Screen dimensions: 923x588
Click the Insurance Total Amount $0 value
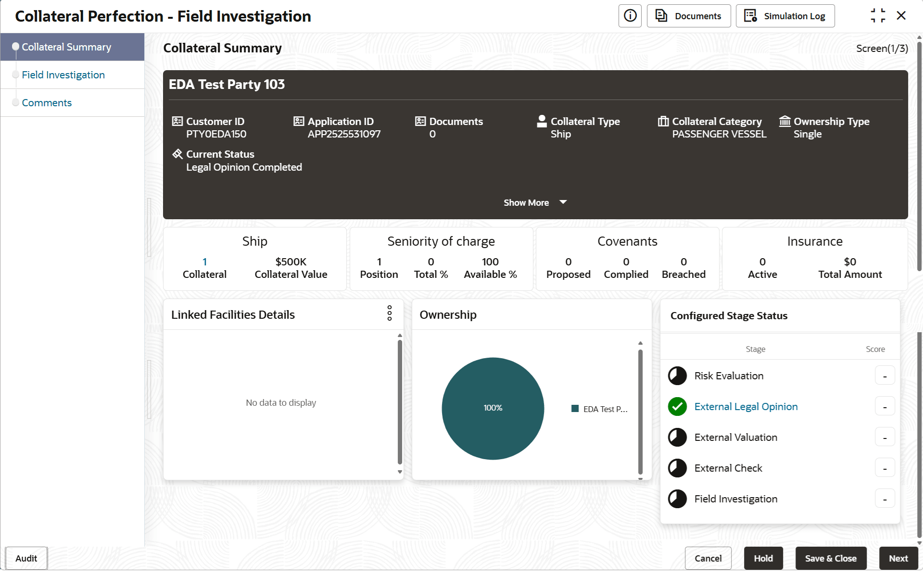(850, 262)
